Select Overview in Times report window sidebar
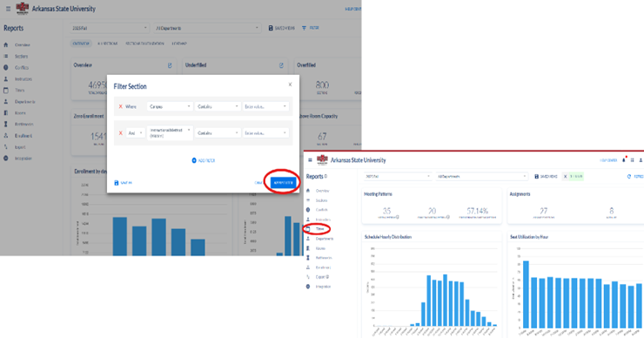 coord(322,191)
